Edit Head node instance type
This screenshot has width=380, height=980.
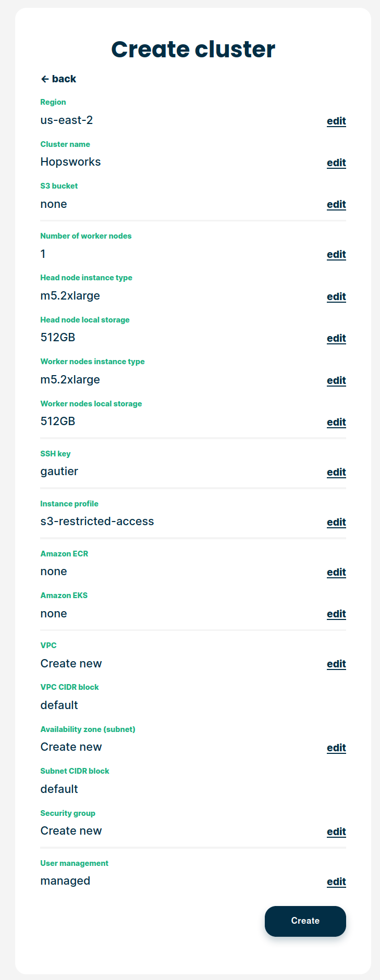click(x=336, y=296)
